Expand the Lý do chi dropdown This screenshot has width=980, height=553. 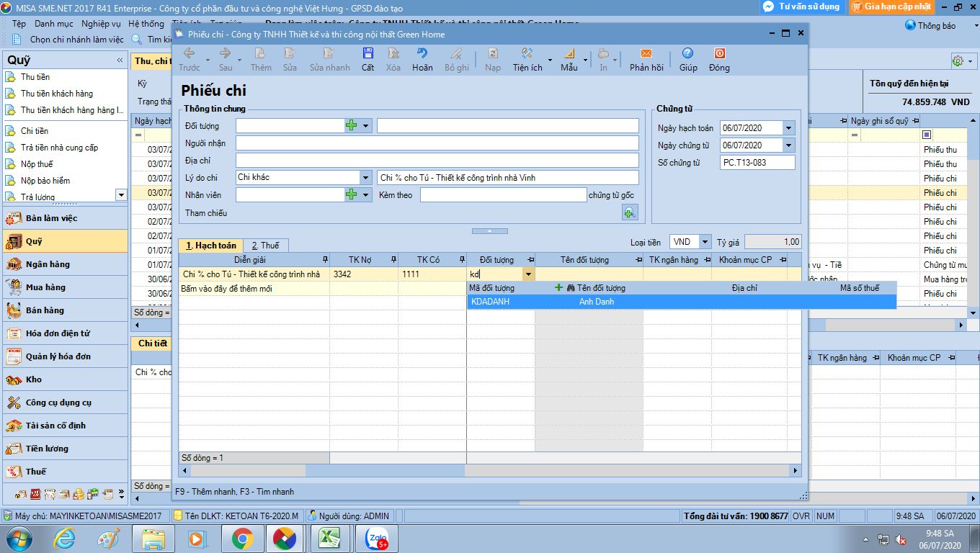(x=365, y=178)
